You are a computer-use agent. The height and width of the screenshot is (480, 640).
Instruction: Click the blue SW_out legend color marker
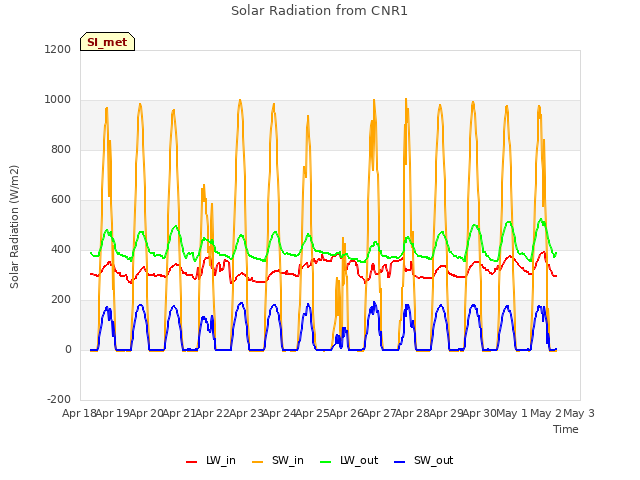pyautogui.click(x=400, y=462)
